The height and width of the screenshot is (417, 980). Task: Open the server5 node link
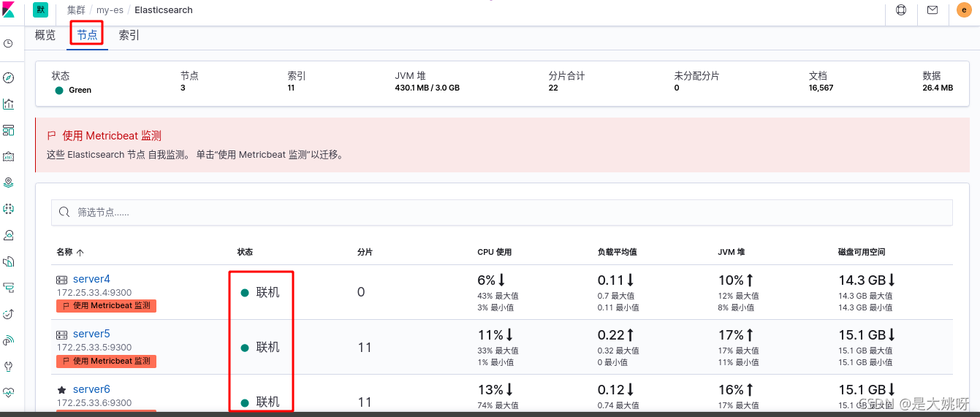coord(91,334)
